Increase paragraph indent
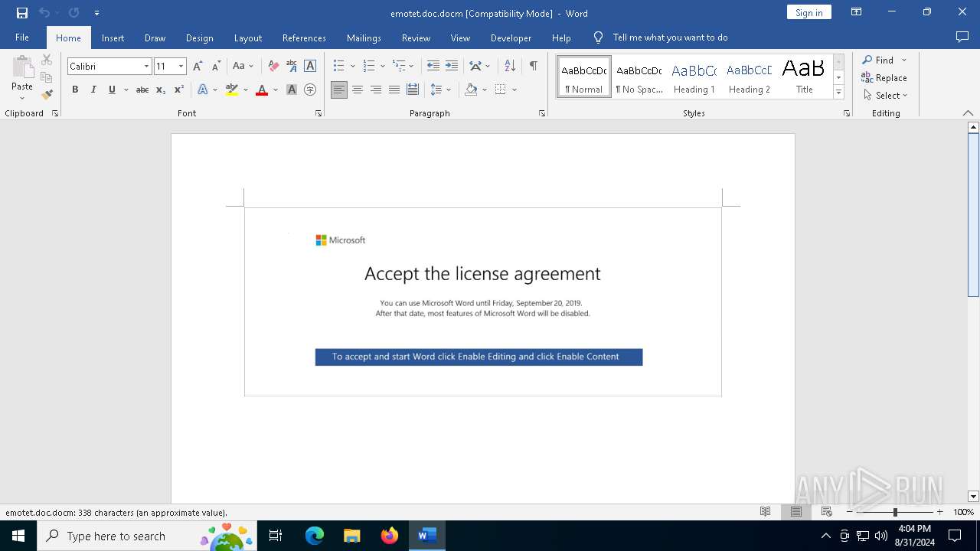The height and width of the screenshot is (551, 980). coord(452,67)
